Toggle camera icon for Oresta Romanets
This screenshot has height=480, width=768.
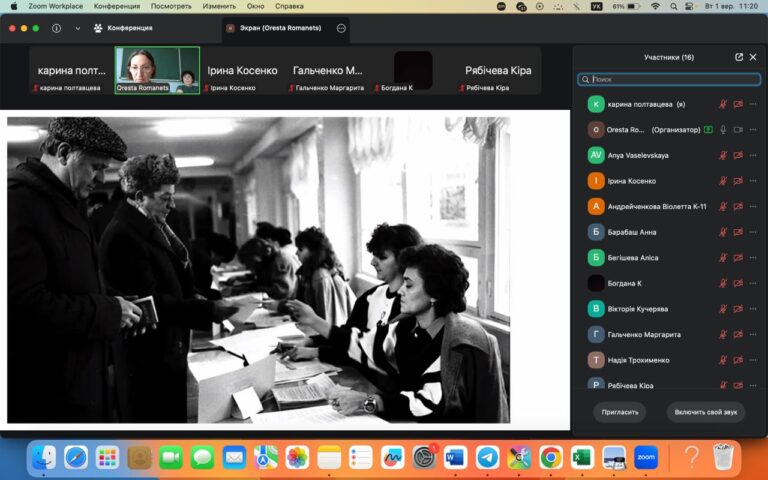738,130
